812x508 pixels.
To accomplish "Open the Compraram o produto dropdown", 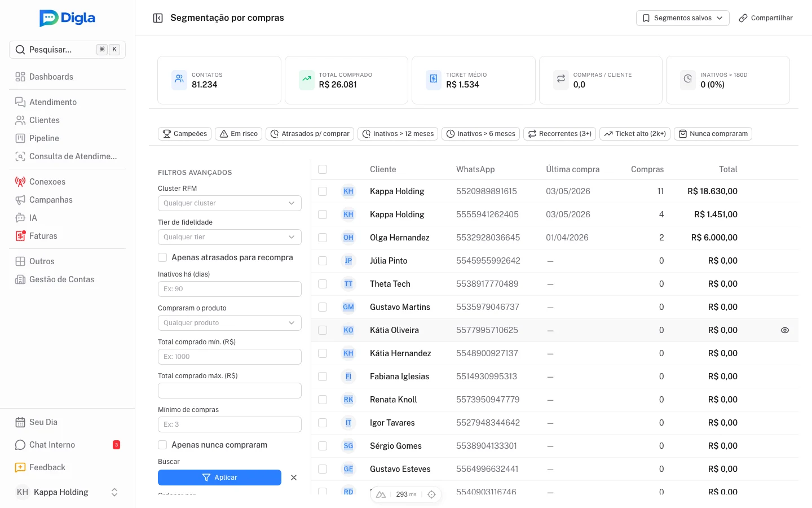I will point(230,323).
